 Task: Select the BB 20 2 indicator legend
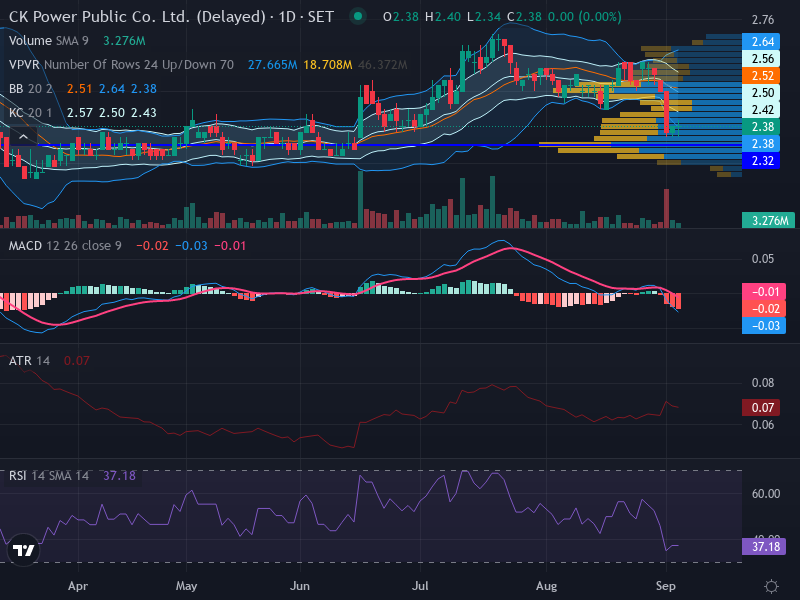coord(31,89)
